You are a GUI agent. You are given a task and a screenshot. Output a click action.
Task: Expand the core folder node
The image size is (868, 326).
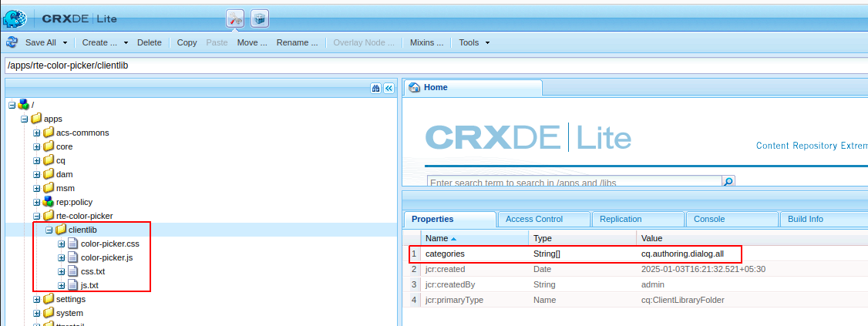36,146
